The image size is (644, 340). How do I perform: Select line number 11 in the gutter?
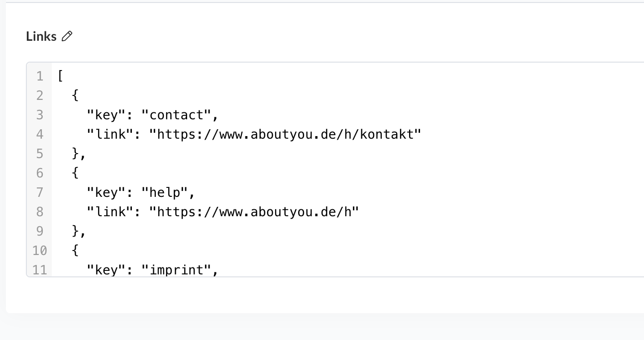(x=39, y=270)
